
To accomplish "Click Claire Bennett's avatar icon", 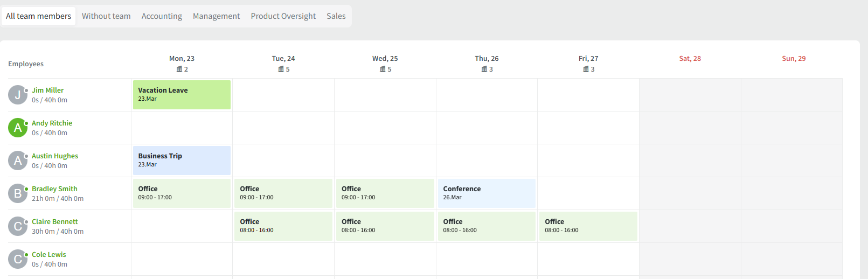I will (x=18, y=226).
